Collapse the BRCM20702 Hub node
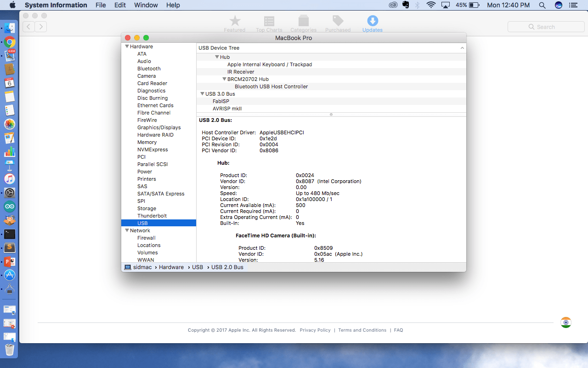Viewport: 588px width, 368px height. [x=225, y=79]
